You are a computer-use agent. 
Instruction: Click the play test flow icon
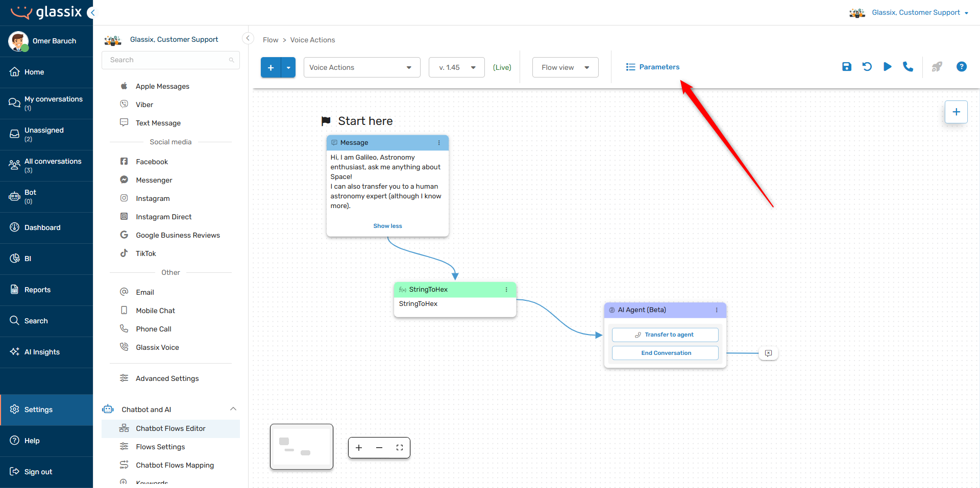(x=888, y=67)
